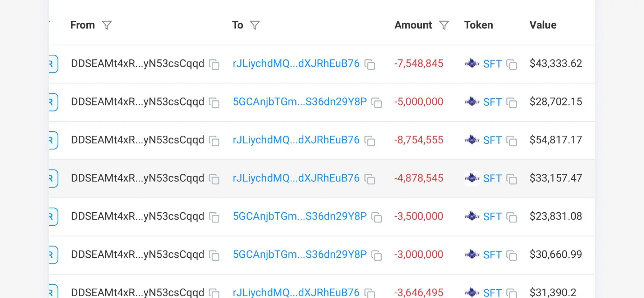
Task: Copy From address in the -3,000,000 row
Action: click(x=214, y=255)
